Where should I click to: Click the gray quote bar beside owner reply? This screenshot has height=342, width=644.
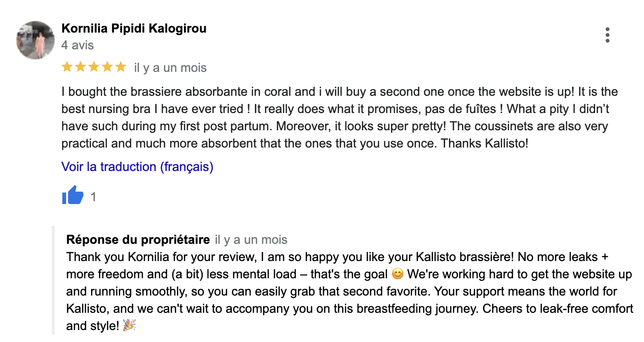(x=54, y=280)
